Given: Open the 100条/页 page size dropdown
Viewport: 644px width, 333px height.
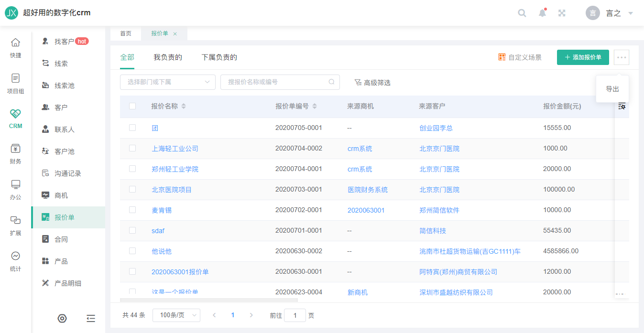Looking at the screenshot, I should (176, 315).
